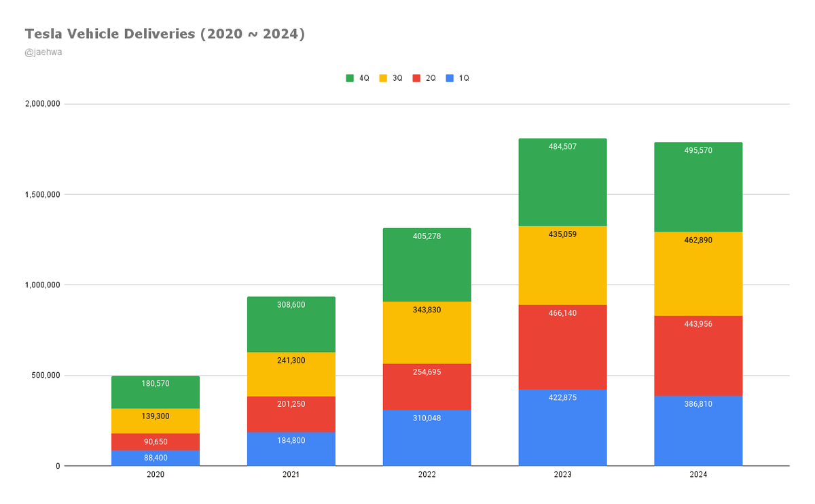Click the green 4Q legend swatch
Screen dimensions: 815x504
click(x=350, y=78)
